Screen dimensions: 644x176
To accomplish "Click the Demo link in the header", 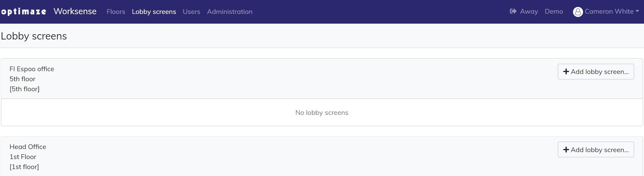I will point(554,11).
